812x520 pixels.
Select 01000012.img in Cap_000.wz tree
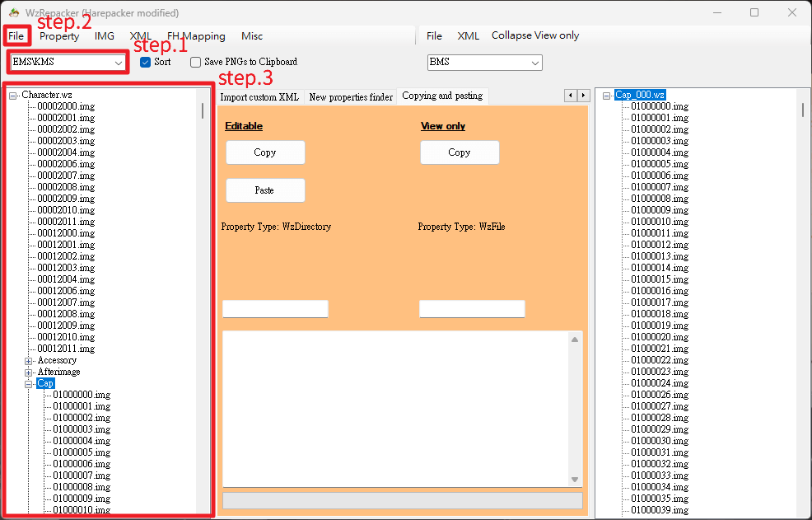tap(659, 245)
